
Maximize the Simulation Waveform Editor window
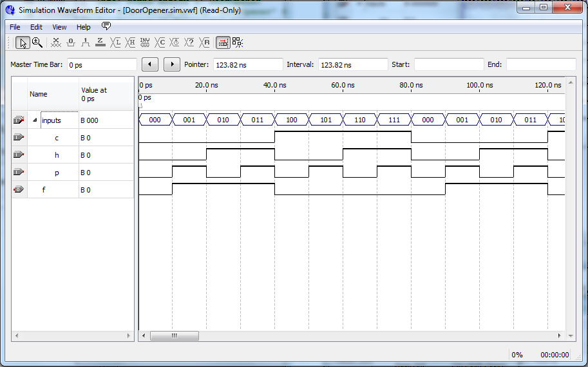pyautogui.click(x=544, y=7)
